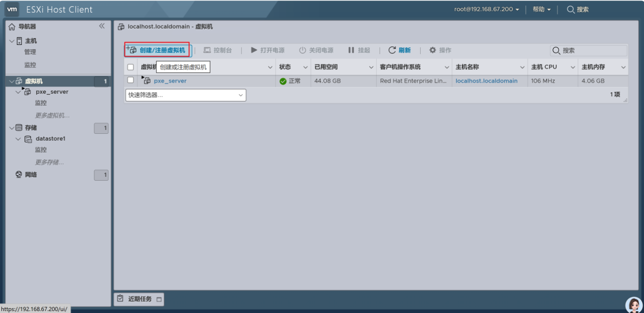Click Create/Register VM button
Viewport: 644px width, 313px height.
click(157, 50)
